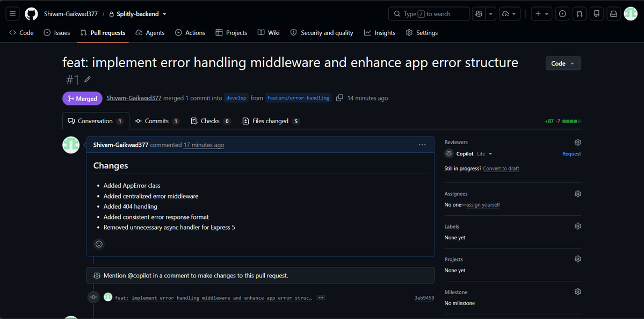Viewport: 644px width, 319px height.
Task: Open comment author Shivam-Gaikwad377 link
Action: pyautogui.click(x=121, y=145)
